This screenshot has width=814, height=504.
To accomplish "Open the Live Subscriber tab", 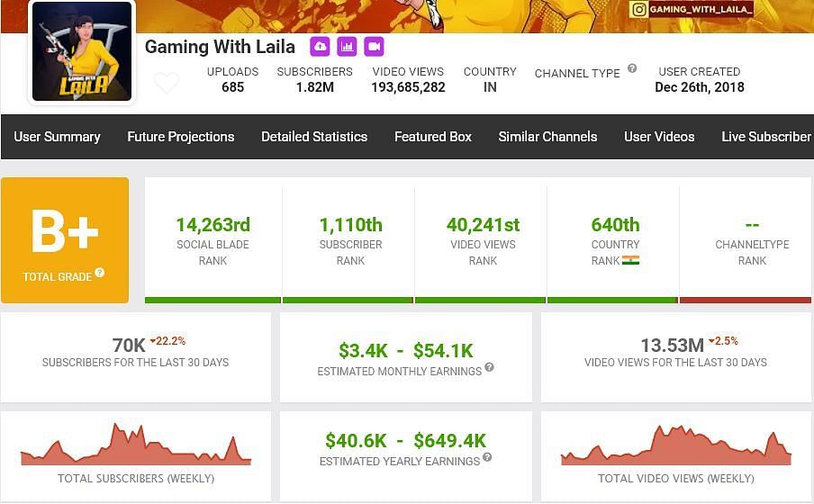I will (766, 137).
